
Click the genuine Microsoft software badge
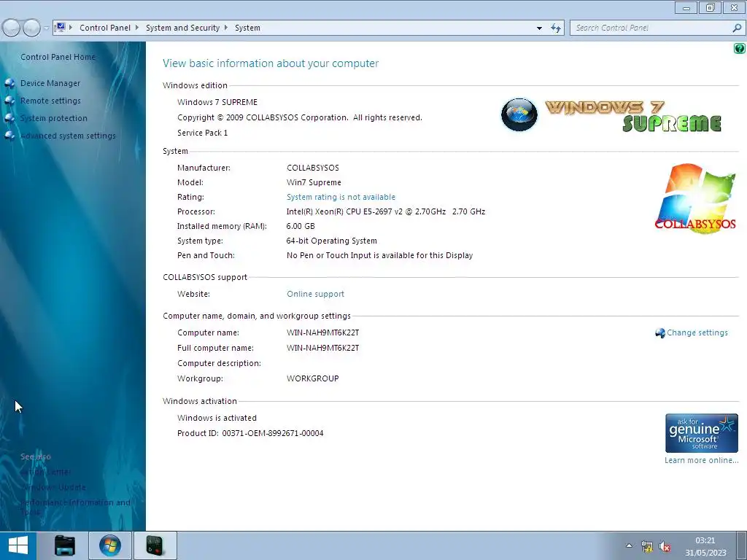pos(701,433)
